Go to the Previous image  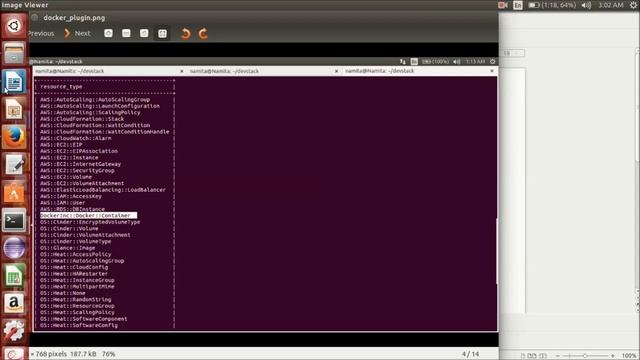tap(41, 33)
